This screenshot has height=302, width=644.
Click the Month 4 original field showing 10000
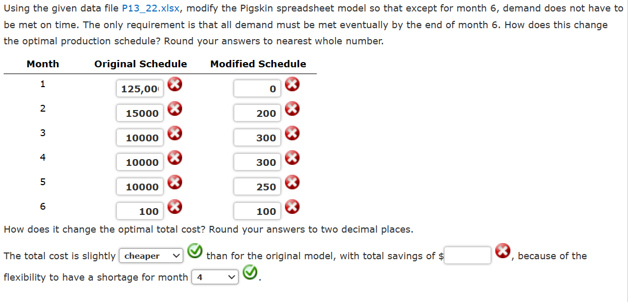point(139,162)
